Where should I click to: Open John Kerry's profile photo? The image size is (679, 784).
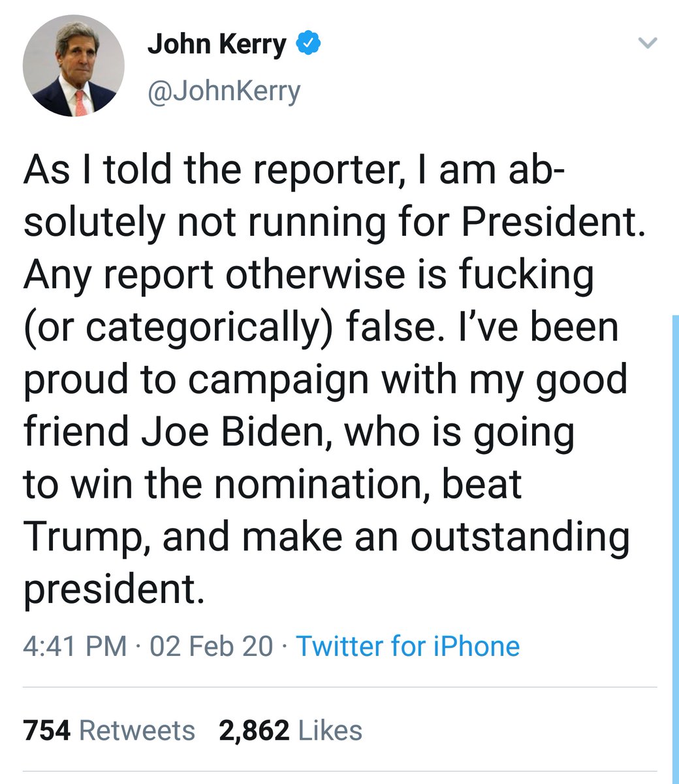[x=74, y=66]
